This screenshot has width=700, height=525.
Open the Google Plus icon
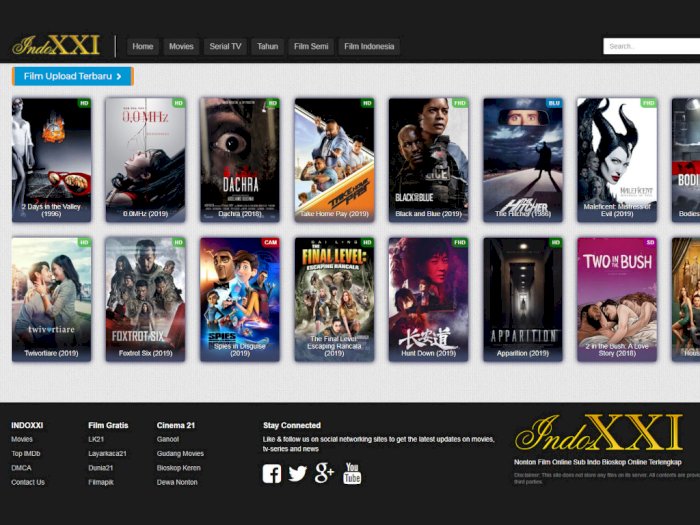324,473
